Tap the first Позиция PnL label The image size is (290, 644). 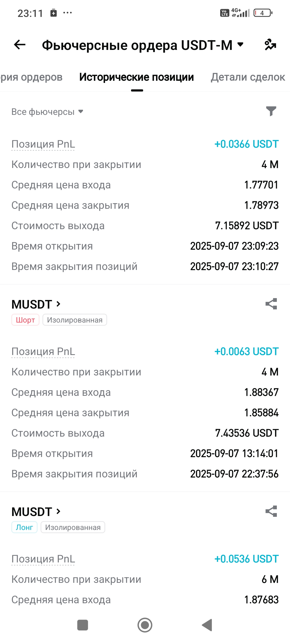point(43,144)
